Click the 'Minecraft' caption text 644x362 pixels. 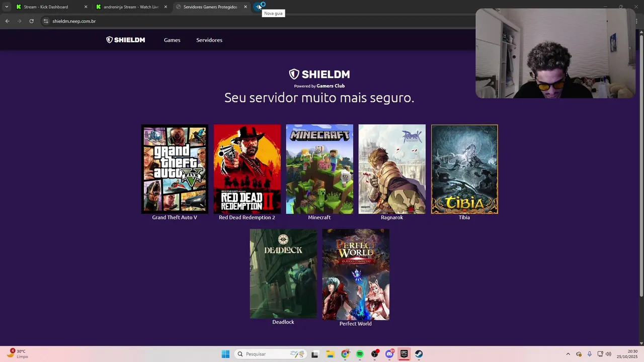(319, 218)
